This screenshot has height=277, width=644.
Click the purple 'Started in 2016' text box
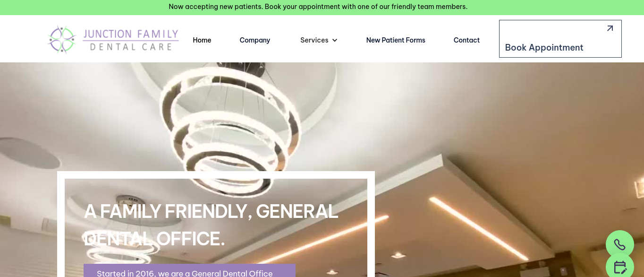(189, 270)
